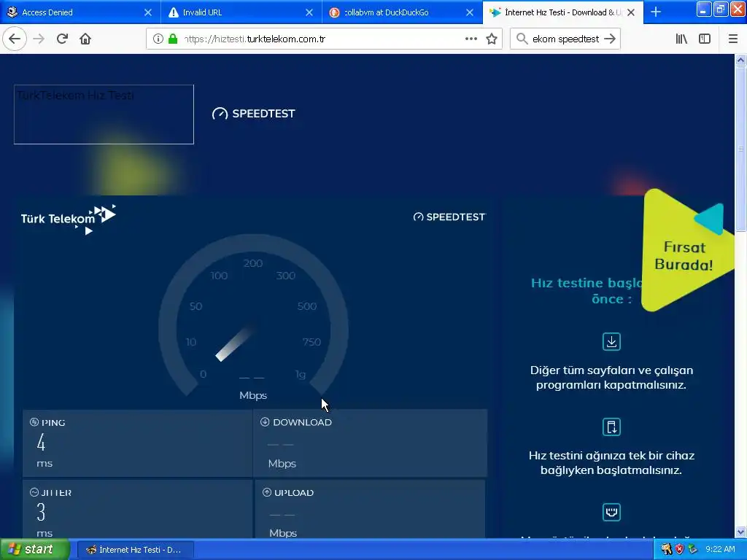Select the İnternet Hız Testi tab
This screenshot has width=747, height=560.
coord(563,12)
